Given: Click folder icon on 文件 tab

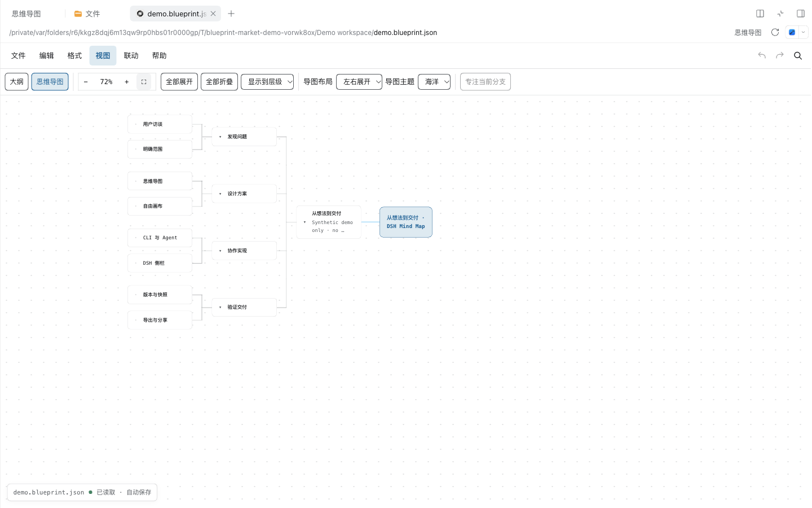Looking at the screenshot, I should tap(78, 14).
